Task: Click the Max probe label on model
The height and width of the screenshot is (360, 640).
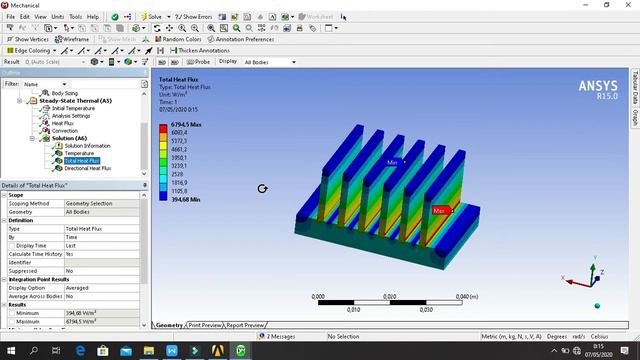Action: [441, 211]
